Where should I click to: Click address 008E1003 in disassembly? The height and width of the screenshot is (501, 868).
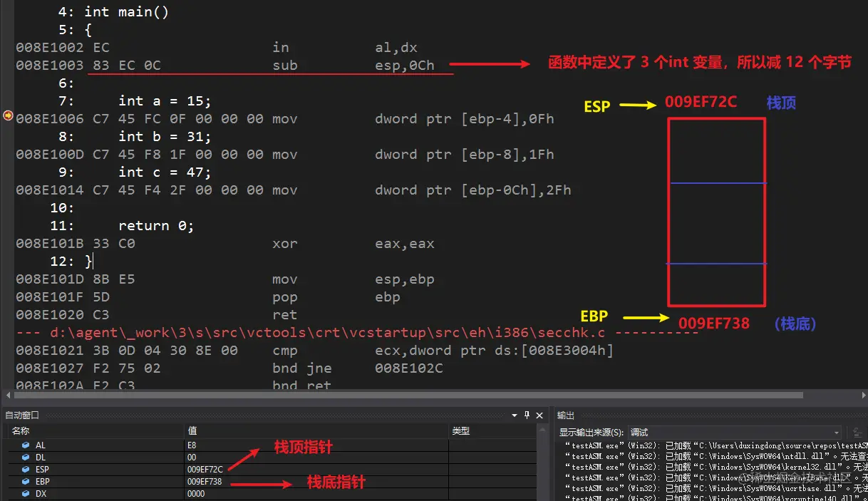click(50, 66)
